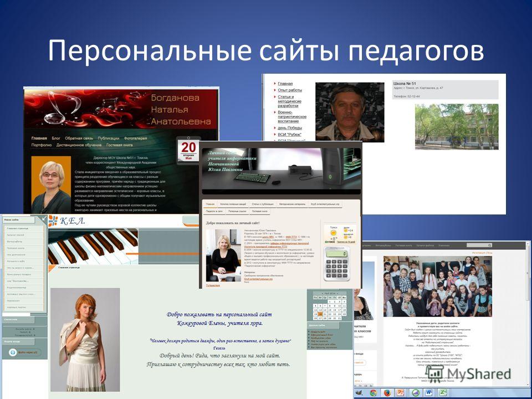Click the calculator widget on informatics site

(x=336, y=263)
